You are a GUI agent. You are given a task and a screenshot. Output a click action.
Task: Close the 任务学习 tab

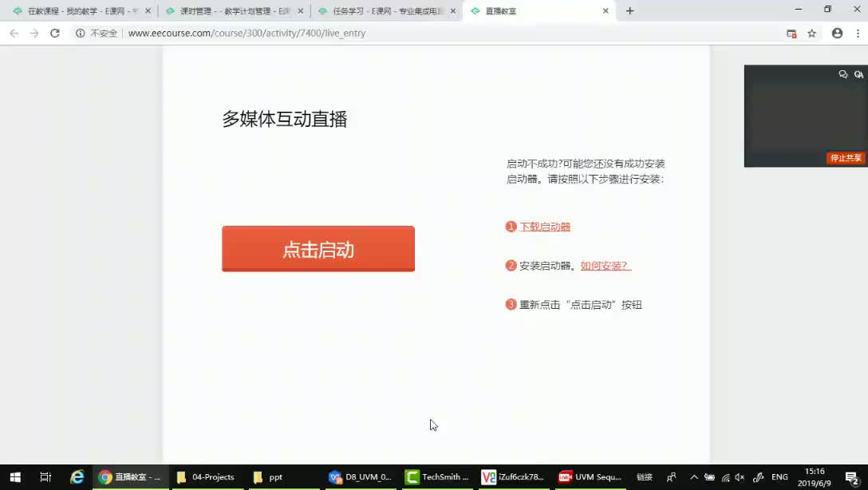pyautogui.click(x=453, y=11)
